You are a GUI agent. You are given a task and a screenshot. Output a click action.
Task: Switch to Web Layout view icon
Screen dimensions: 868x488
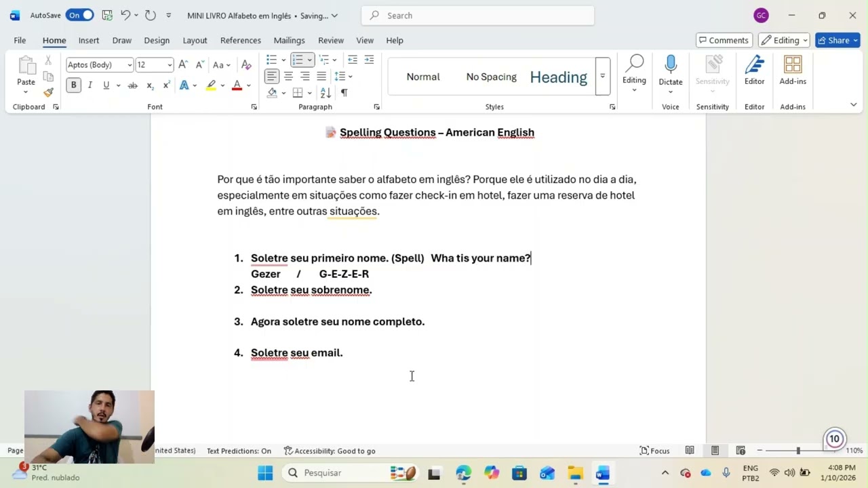[741, 451]
